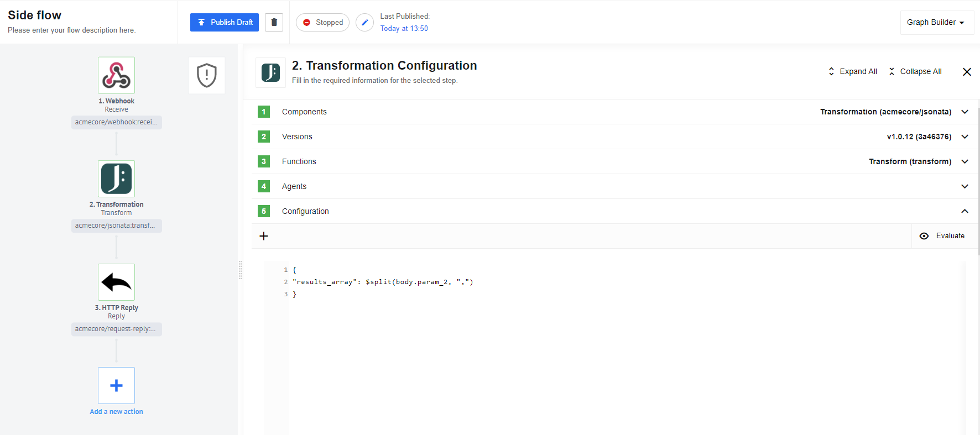The width and height of the screenshot is (980, 435).
Task: Click the 'v1.0.12 (3a46376)' version value
Action: (x=919, y=137)
